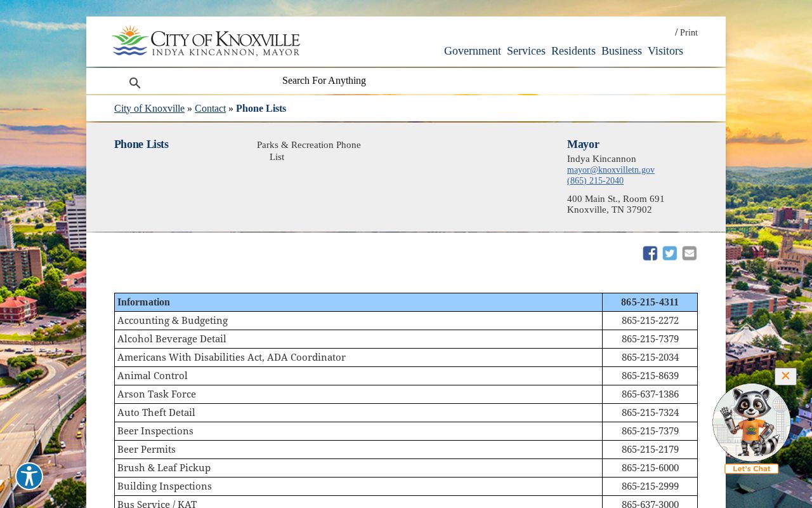Click the search magnifier icon
812x508 pixels.
coord(134,83)
